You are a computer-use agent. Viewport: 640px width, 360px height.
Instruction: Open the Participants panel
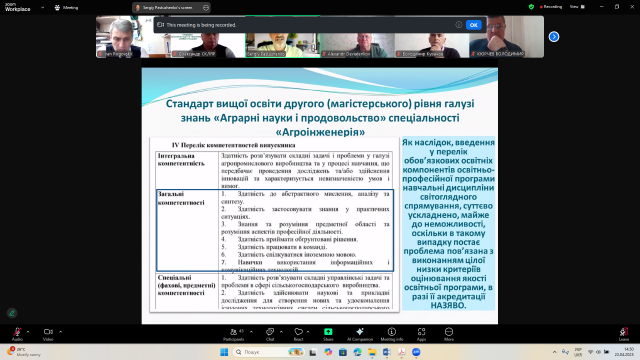click(234, 333)
